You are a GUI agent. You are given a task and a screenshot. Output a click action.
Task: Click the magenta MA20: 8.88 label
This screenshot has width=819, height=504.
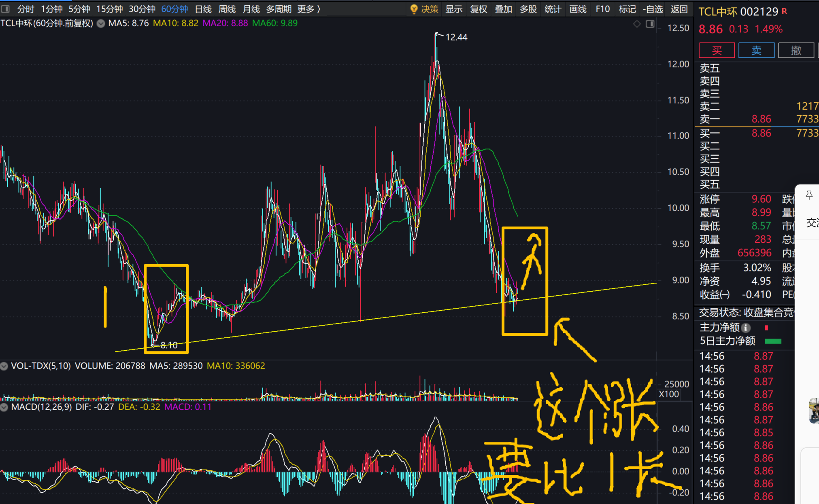tap(225, 23)
